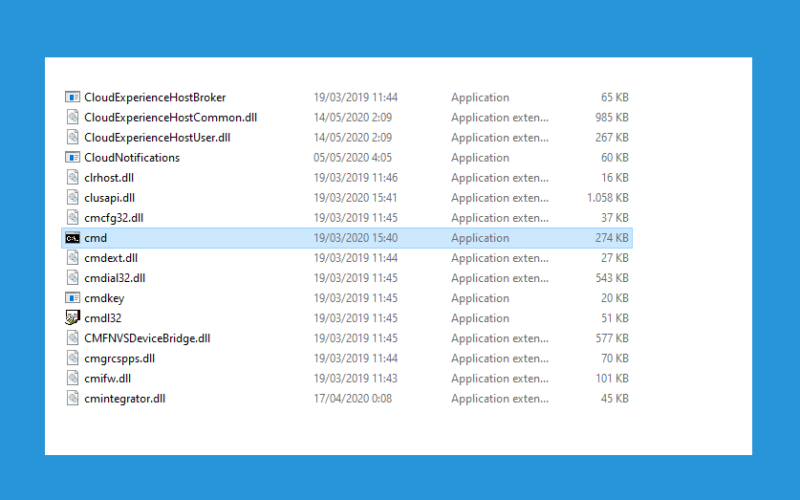The image size is (800, 500).
Task: Select the cmdl32 file name
Action: [103, 318]
